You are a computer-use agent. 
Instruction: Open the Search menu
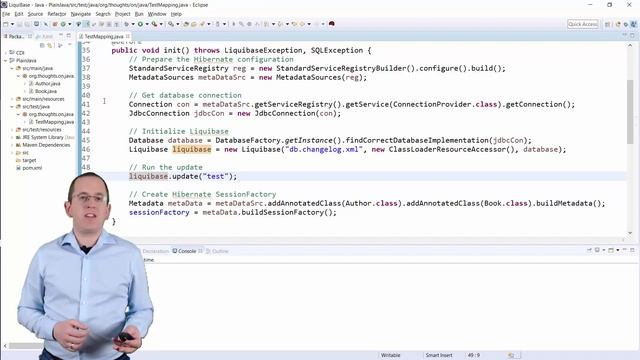pyautogui.click(x=103, y=14)
